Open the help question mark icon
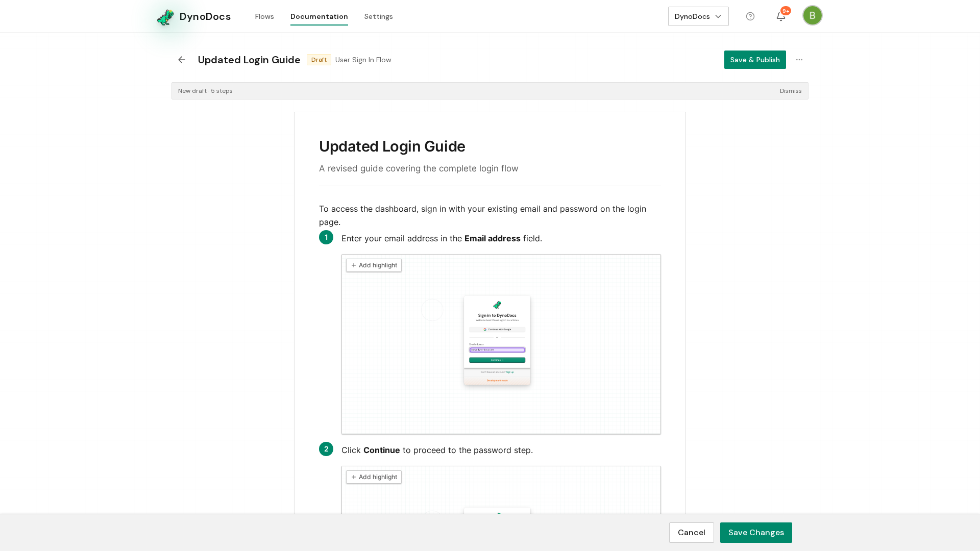980x551 pixels. click(x=750, y=16)
